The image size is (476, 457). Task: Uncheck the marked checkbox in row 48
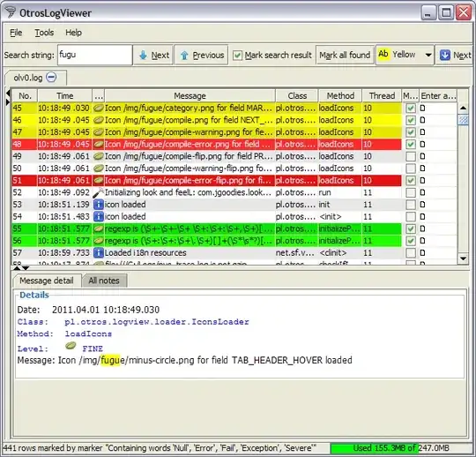click(411, 144)
